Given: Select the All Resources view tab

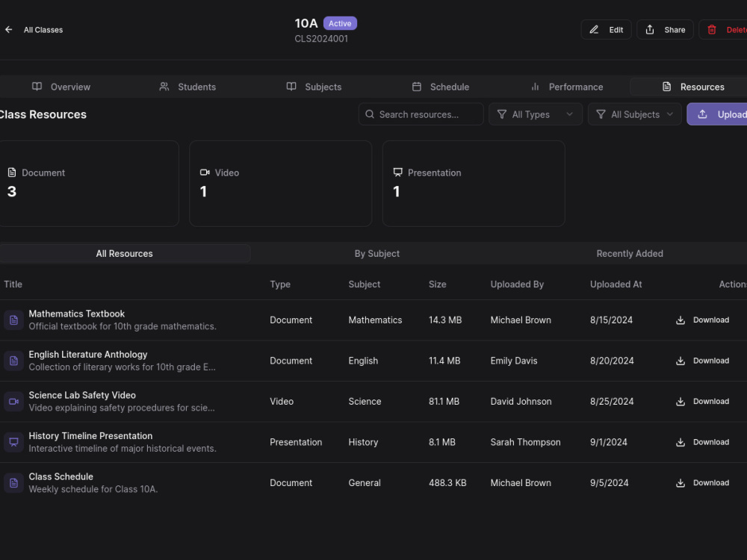Looking at the screenshot, I should pyautogui.click(x=124, y=254).
